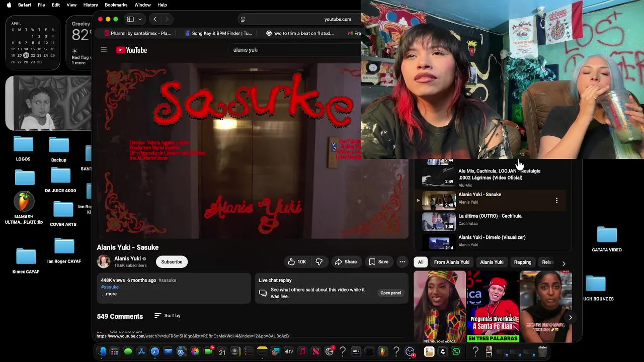644x362 pixels.
Task: Open Messages in the Dock
Action: pos(128,352)
